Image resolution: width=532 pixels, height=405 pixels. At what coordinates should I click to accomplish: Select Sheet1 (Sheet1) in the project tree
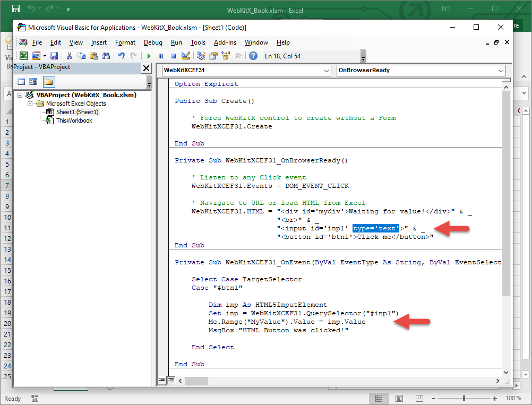[78, 112]
